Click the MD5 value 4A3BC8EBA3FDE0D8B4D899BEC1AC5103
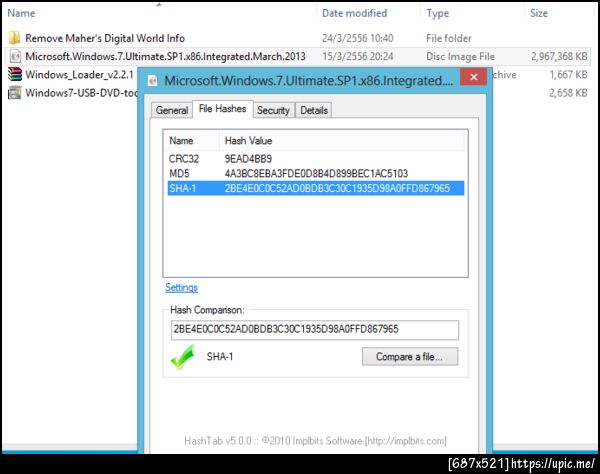 tap(316, 173)
